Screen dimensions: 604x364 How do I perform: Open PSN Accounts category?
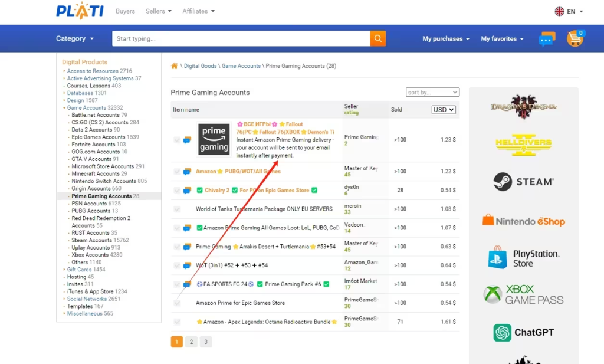click(89, 204)
